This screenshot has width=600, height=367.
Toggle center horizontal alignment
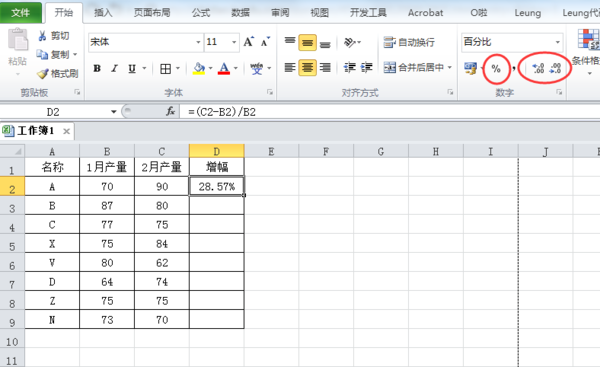(x=307, y=68)
